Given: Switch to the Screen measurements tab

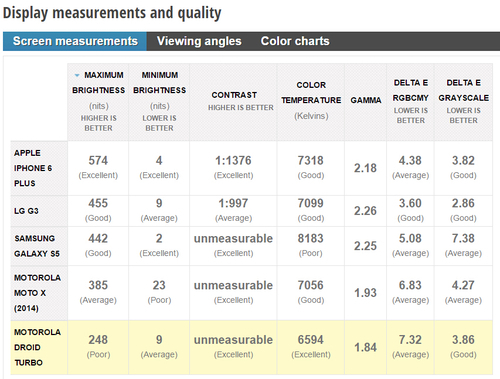Looking at the screenshot, I should [x=75, y=41].
